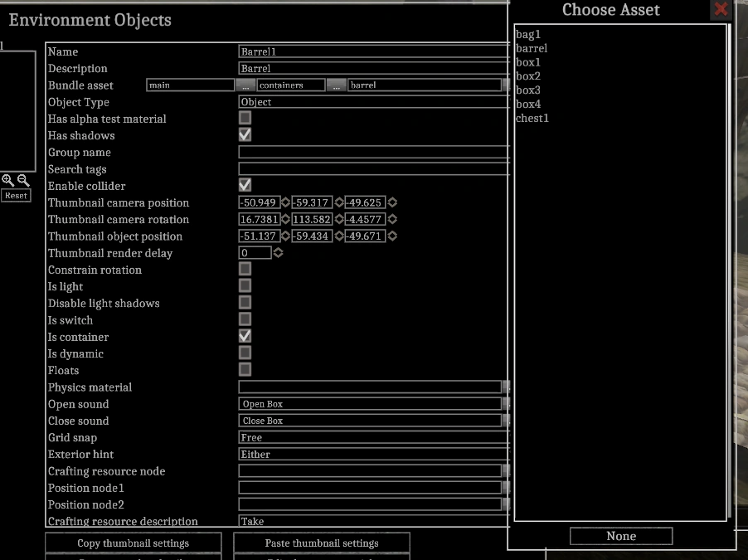Zoom out of the thumbnail preview
The height and width of the screenshot is (560, 748).
click(x=23, y=180)
